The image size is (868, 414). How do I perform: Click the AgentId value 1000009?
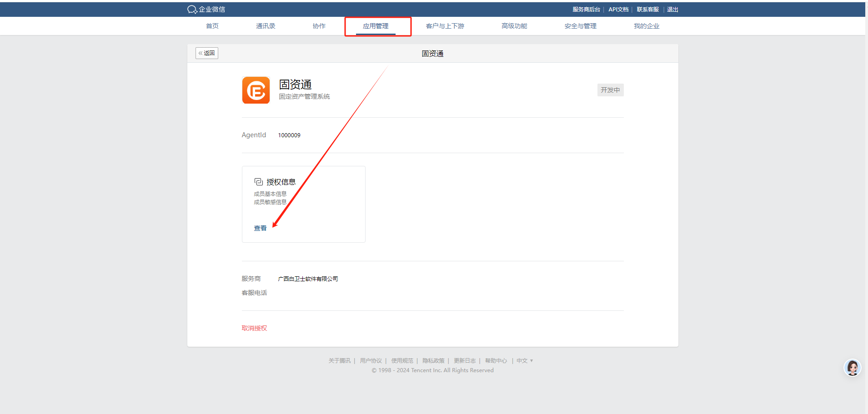pyautogui.click(x=289, y=135)
